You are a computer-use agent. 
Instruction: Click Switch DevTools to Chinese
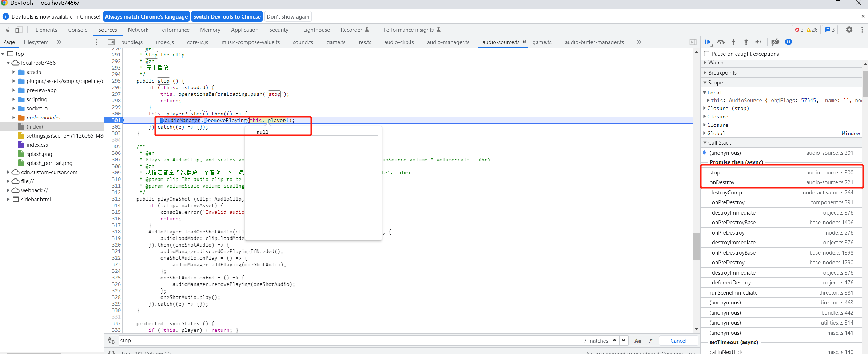point(227,16)
